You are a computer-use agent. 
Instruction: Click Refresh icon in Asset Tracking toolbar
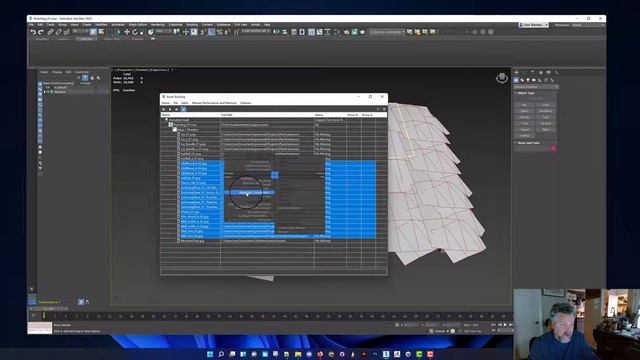coord(164,109)
